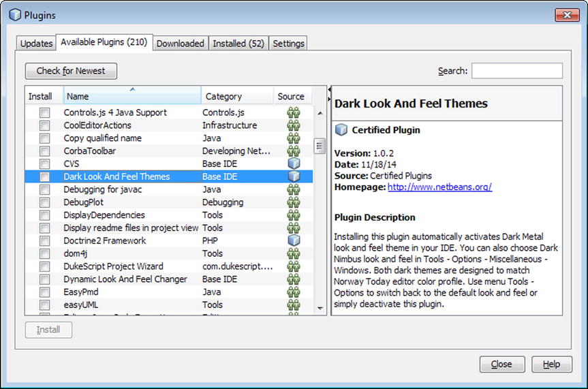Image resolution: width=588 pixels, height=389 pixels.
Task: Click source icon for DukeScript Project Wizard
Action: pos(294,266)
